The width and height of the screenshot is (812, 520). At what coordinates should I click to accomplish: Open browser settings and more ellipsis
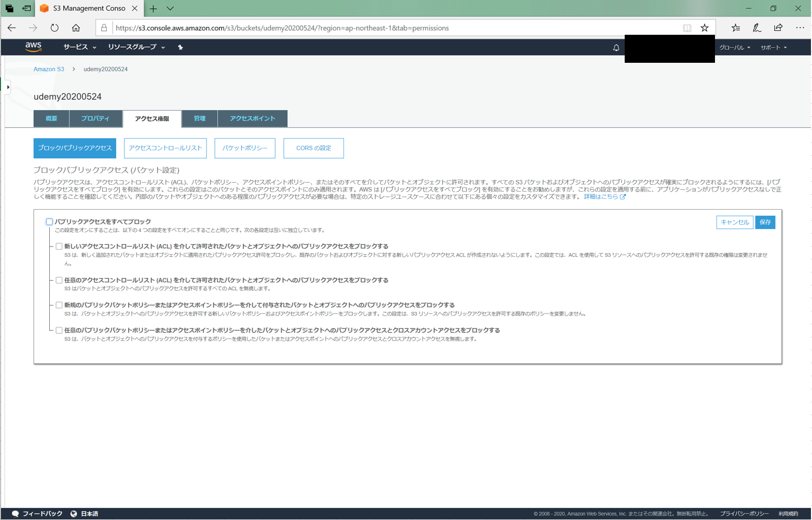click(800, 28)
